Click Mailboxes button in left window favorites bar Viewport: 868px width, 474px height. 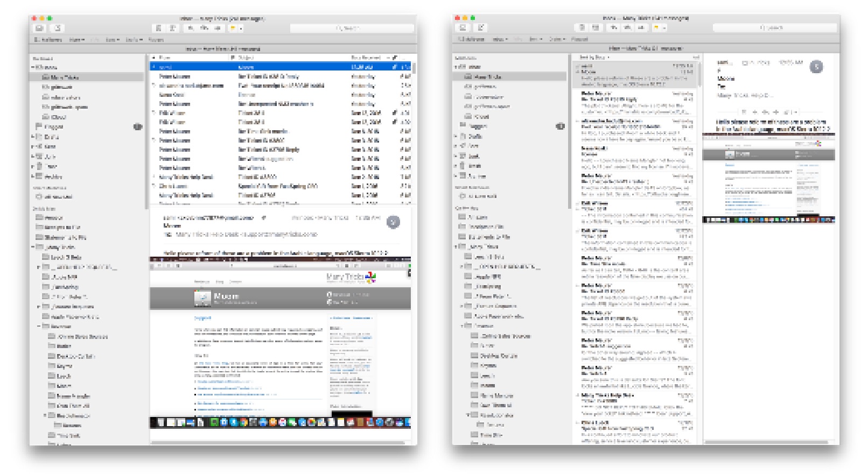point(48,40)
